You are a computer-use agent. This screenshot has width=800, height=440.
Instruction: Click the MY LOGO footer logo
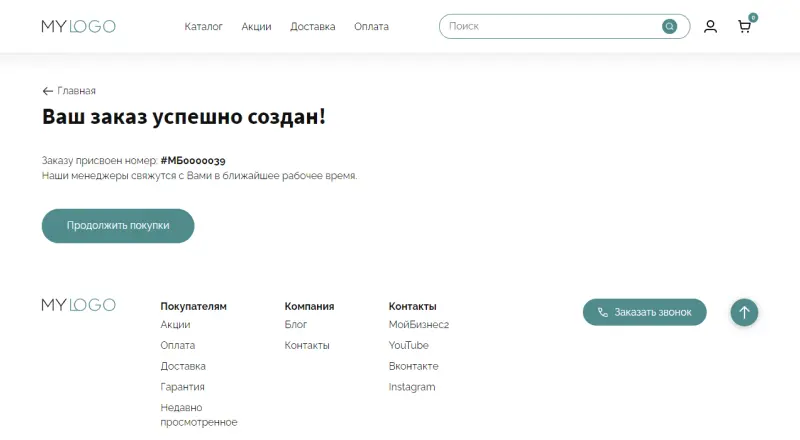pos(78,305)
